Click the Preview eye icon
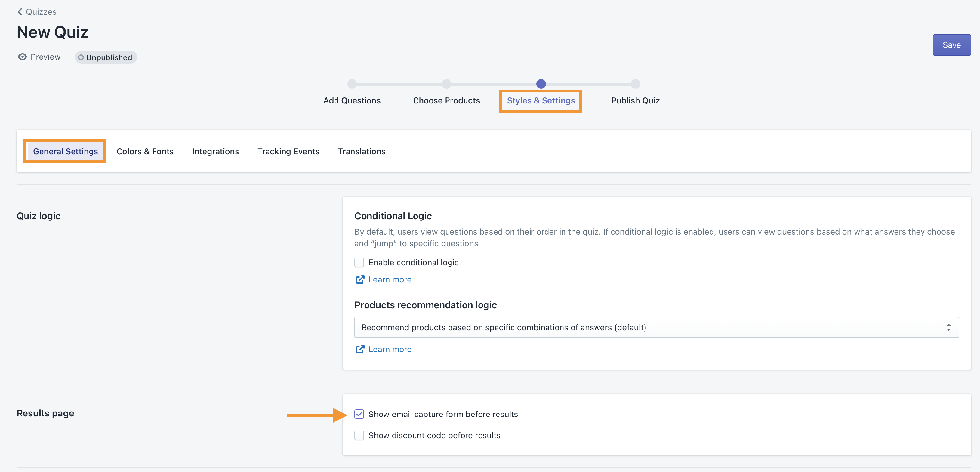 click(x=23, y=57)
